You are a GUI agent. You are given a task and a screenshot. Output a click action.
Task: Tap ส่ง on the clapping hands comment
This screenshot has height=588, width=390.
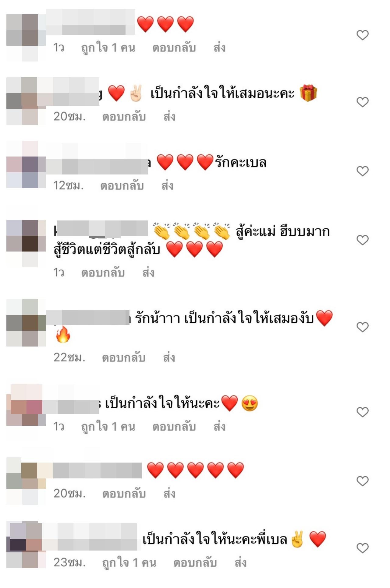(x=148, y=273)
